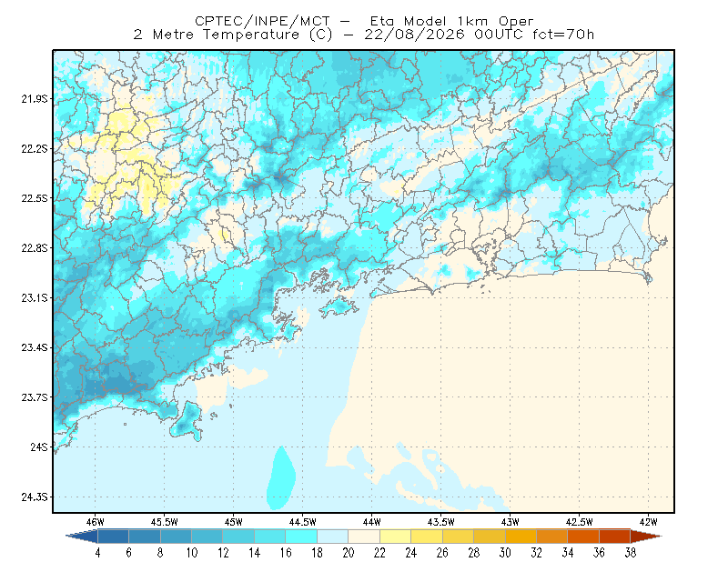Click the 46W longitude axis label
Viewport: 728px width, 562px height.
96,522
